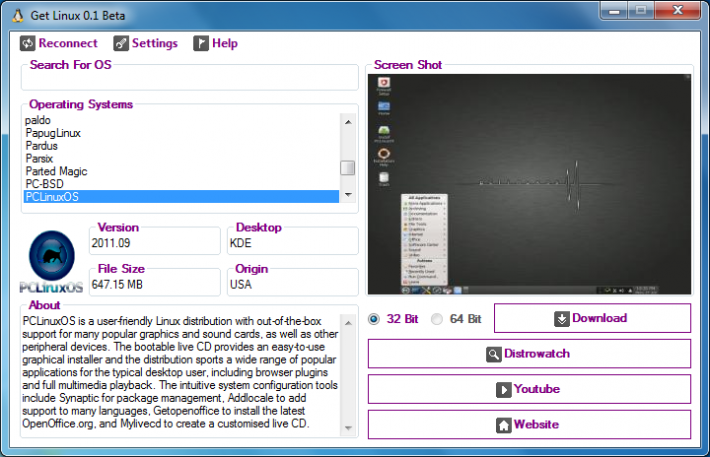Open the distro Website button
710x457 pixels.
tap(529, 424)
